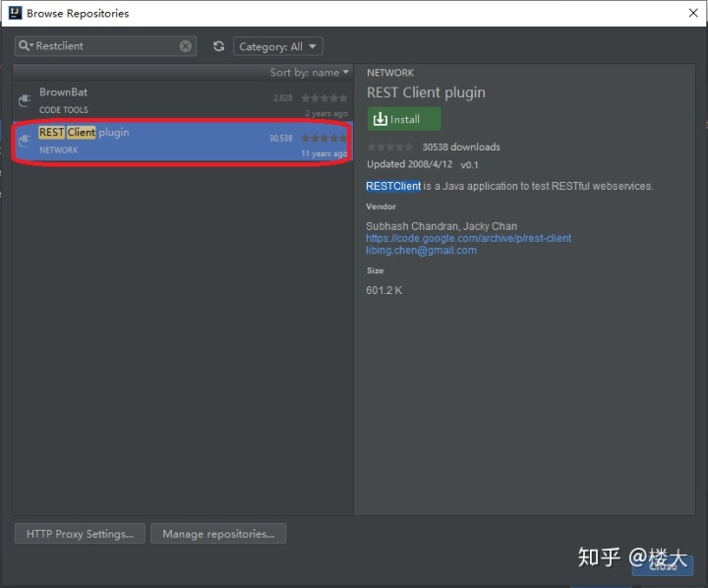Click '11 years ago' in REST Client row
This screenshot has height=588, width=708.
[x=324, y=153]
